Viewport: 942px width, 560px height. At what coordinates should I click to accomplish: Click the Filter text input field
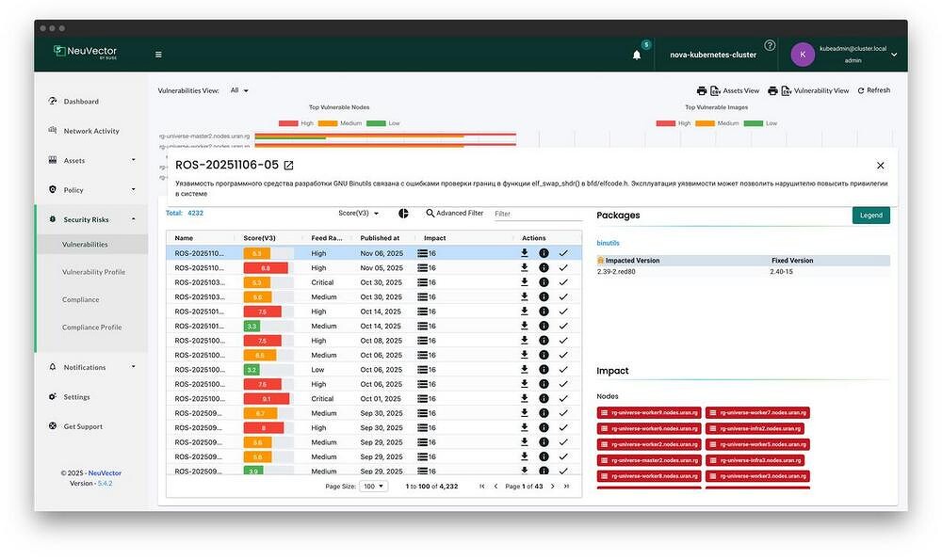pos(537,214)
